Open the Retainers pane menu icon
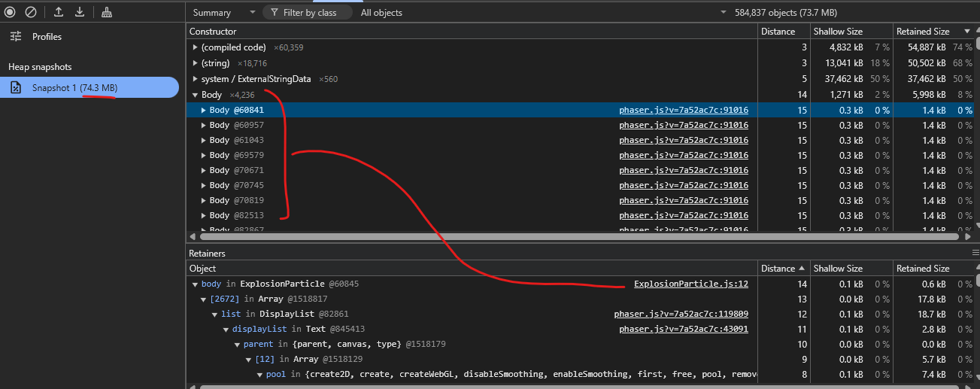Image resolution: width=980 pixels, height=389 pixels. click(x=975, y=253)
